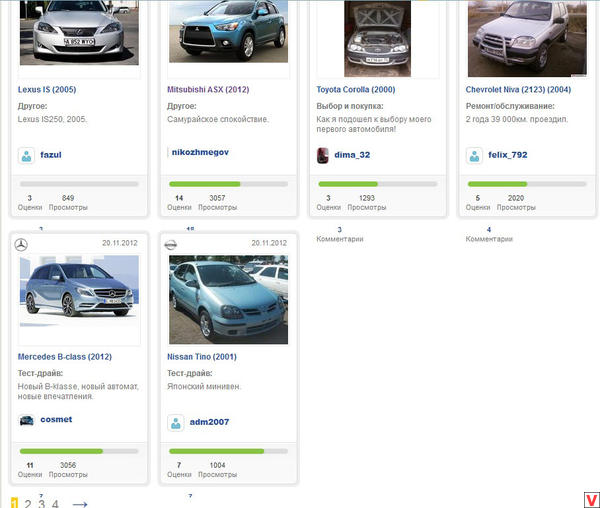Open the Mercedes B-class (2012) review
The height and width of the screenshot is (508, 600).
pos(65,357)
